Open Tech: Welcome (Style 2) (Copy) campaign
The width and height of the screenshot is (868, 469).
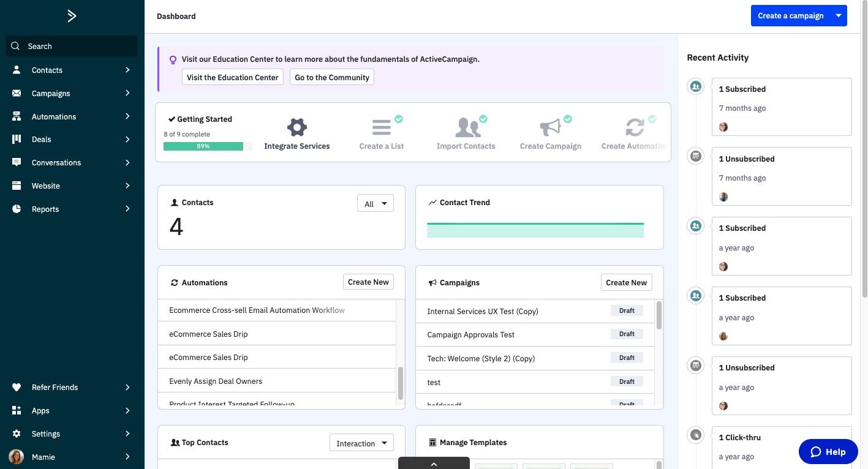coord(481,358)
